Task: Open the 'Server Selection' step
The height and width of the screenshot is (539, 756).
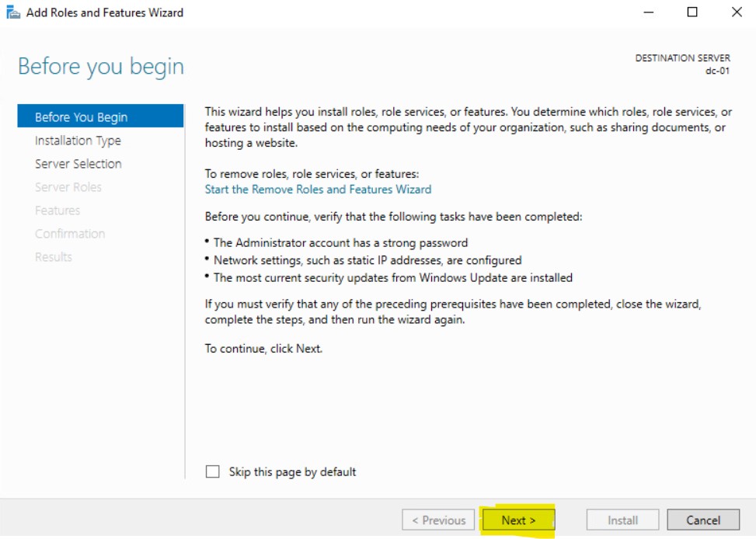Action: (78, 164)
